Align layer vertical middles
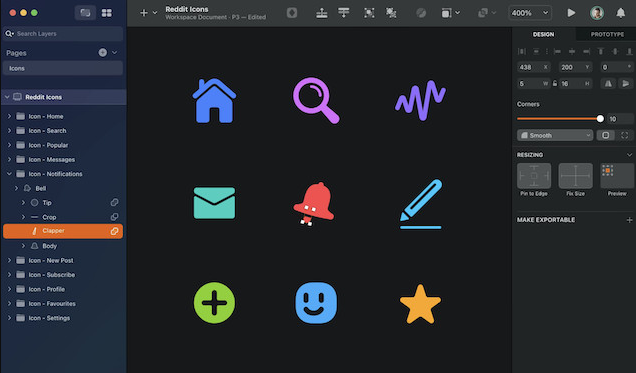 point(615,51)
